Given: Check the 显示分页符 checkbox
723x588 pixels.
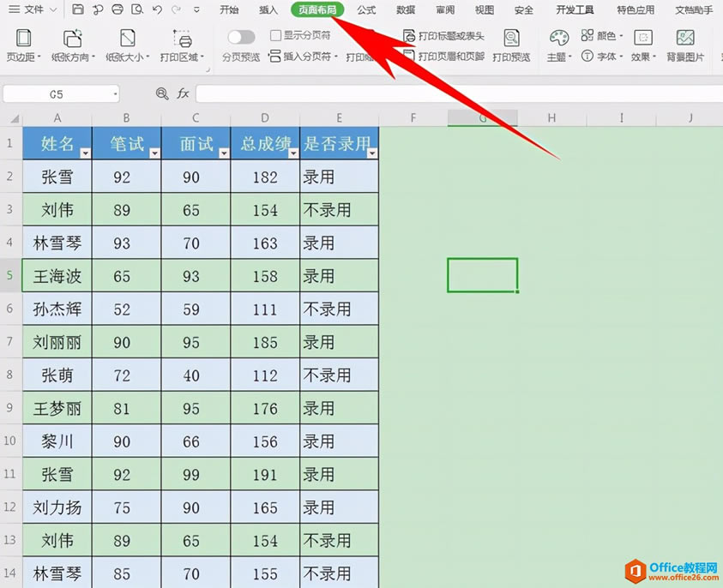Looking at the screenshot, I should (x=275, y=35).
